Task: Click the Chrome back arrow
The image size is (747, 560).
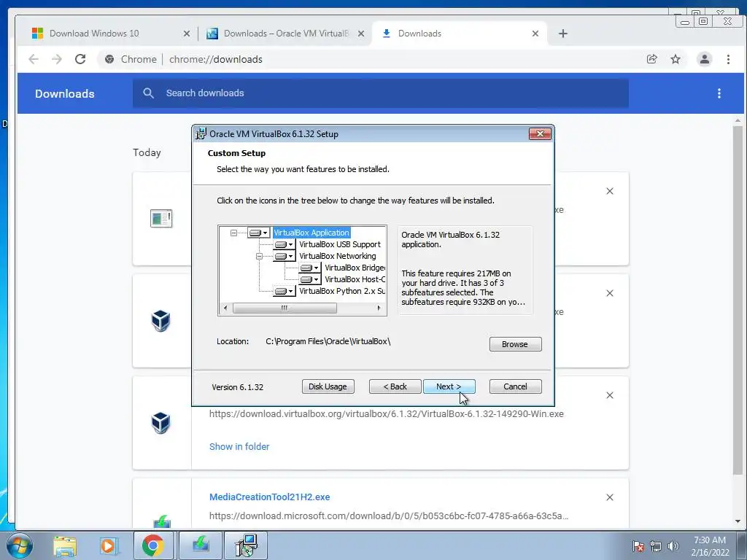Action: click(34, 59)
